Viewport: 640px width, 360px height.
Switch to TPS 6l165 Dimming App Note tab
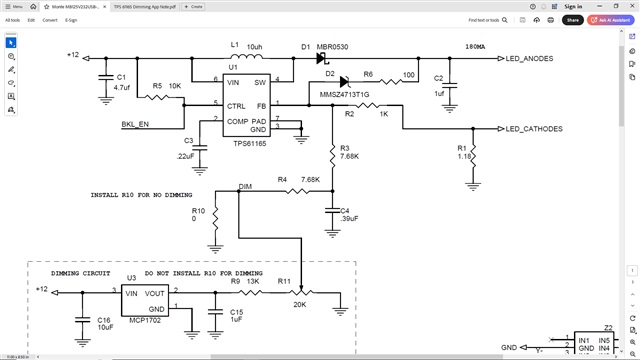pos(144,7)
